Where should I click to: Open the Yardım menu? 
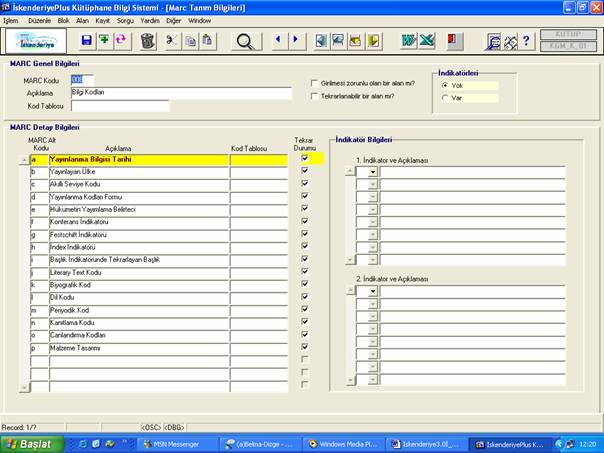(150, 21)
